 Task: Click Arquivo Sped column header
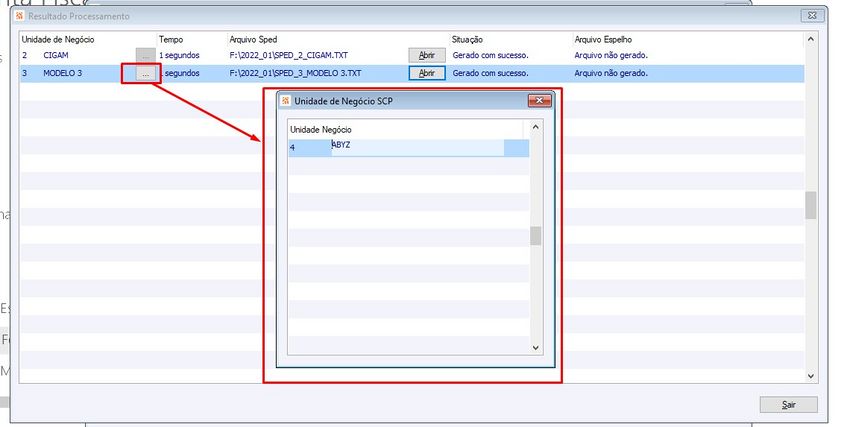253,40
